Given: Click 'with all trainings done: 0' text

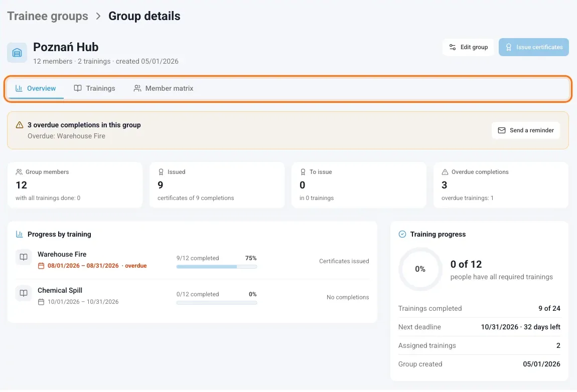Looking at the screenshot, I should [x=48, y=198].
